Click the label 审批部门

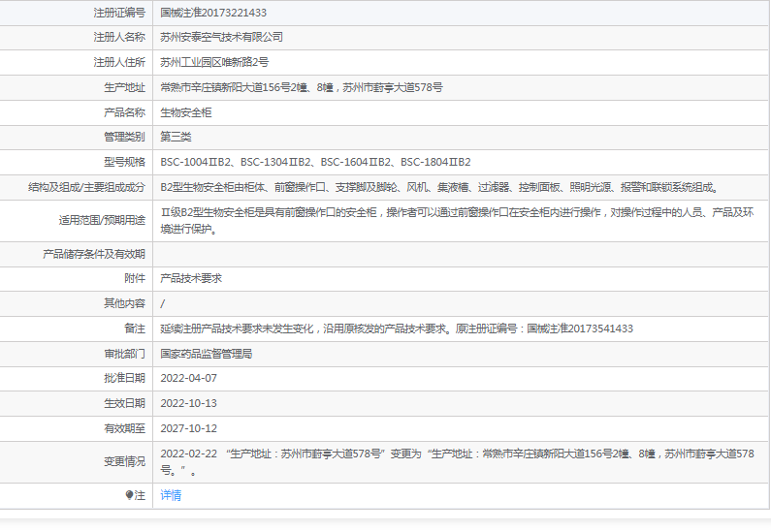[x=124, y=354]
